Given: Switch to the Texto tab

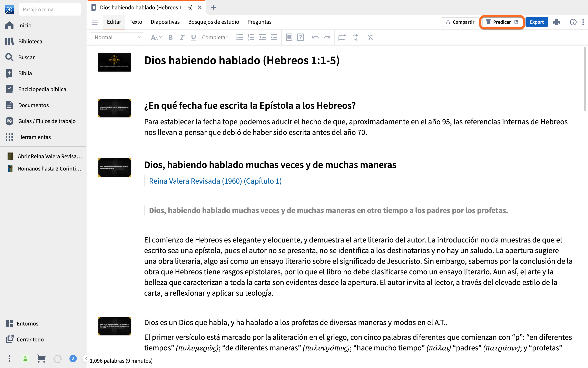Looking at the screenshot, I should [x=136, y=22].
